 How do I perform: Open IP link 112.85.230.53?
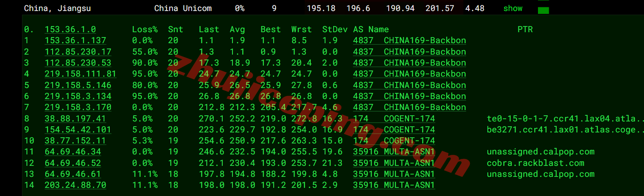click(78, 63)
